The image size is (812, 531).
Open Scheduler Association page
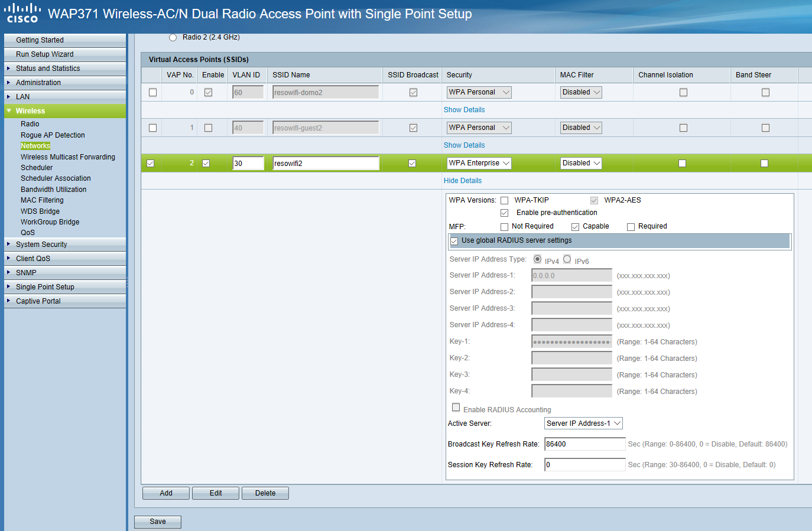(56, 178)
